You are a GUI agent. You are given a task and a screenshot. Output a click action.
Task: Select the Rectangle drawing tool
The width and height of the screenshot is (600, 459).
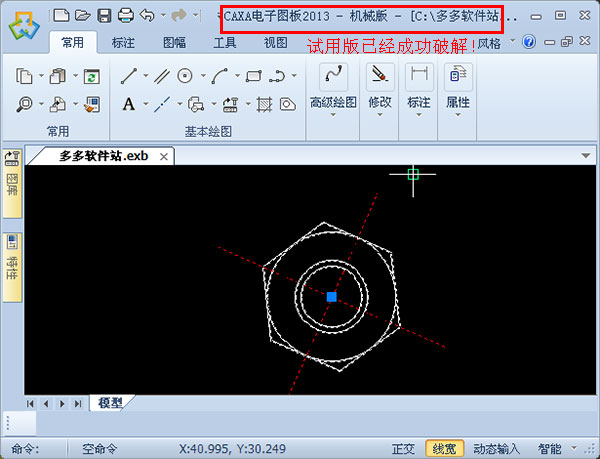253,76
